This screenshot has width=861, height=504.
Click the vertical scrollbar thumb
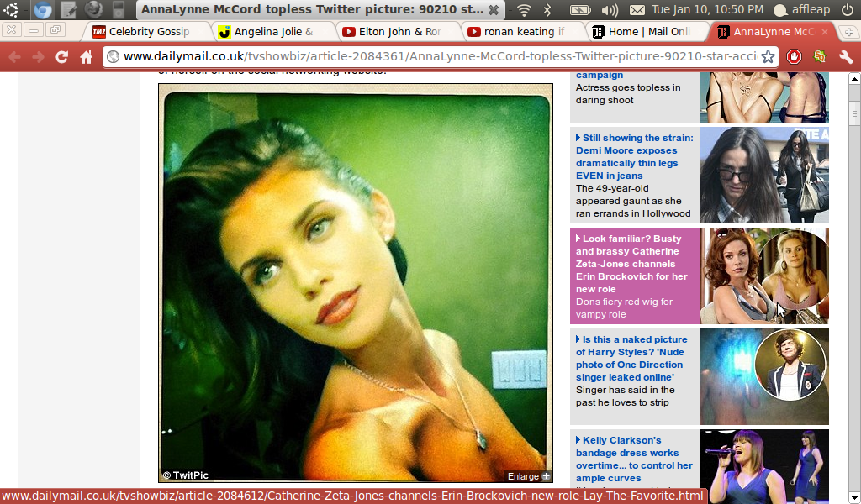coord(854,114)
